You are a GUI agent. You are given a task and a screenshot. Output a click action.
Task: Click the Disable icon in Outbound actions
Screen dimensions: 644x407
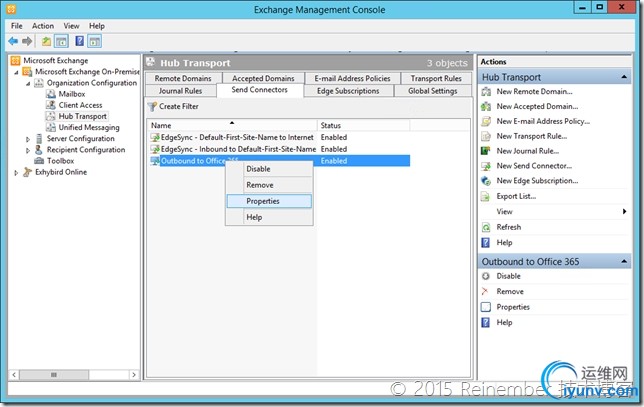486,276
